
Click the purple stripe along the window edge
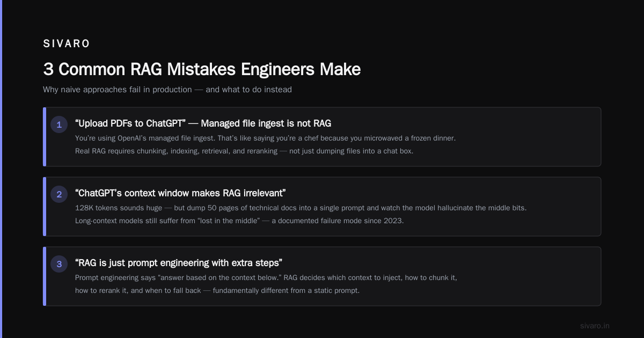(x=1, y=169)
